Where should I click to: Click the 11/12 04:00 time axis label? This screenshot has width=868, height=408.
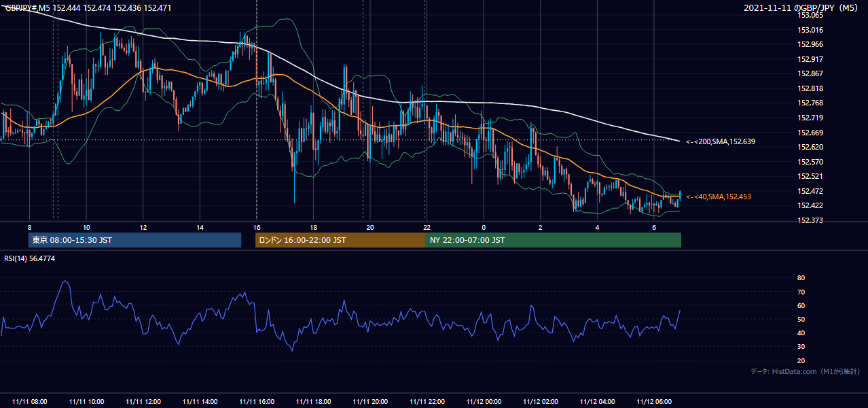[x=597, y=402]
